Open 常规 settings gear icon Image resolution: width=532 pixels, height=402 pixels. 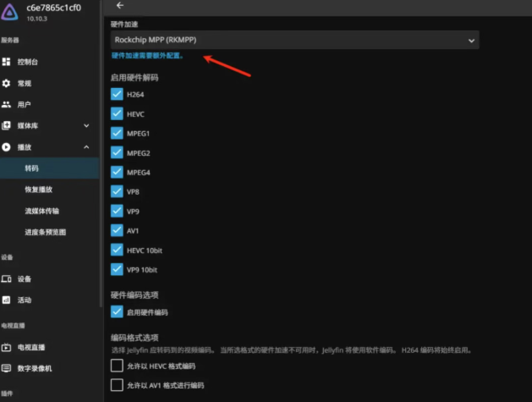[x=6, y=83]
